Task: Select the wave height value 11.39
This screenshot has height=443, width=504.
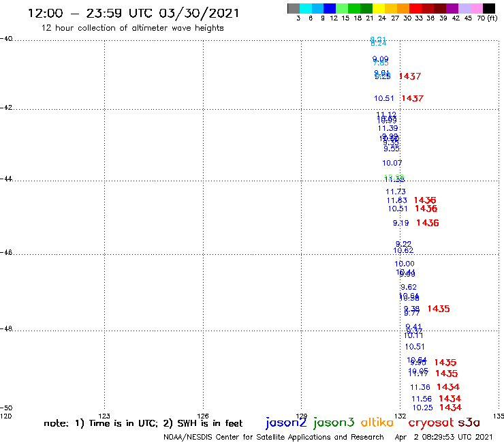Action: (x=388, y=128)
